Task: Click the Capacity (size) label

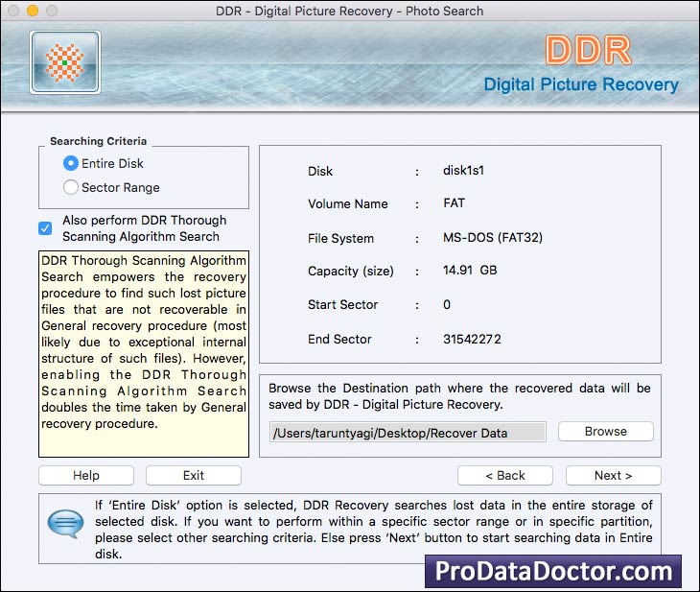Action: click(350, 272)
